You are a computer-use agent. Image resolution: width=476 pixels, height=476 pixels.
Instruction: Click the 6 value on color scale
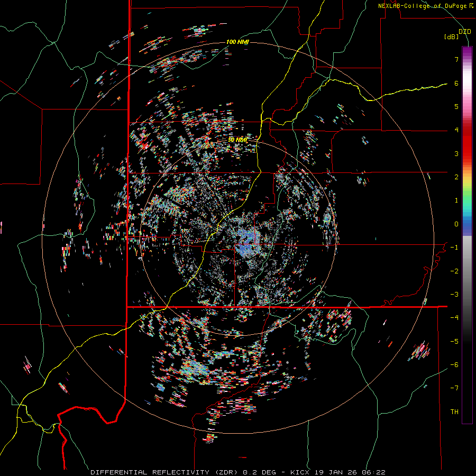(x=456, y=83)
